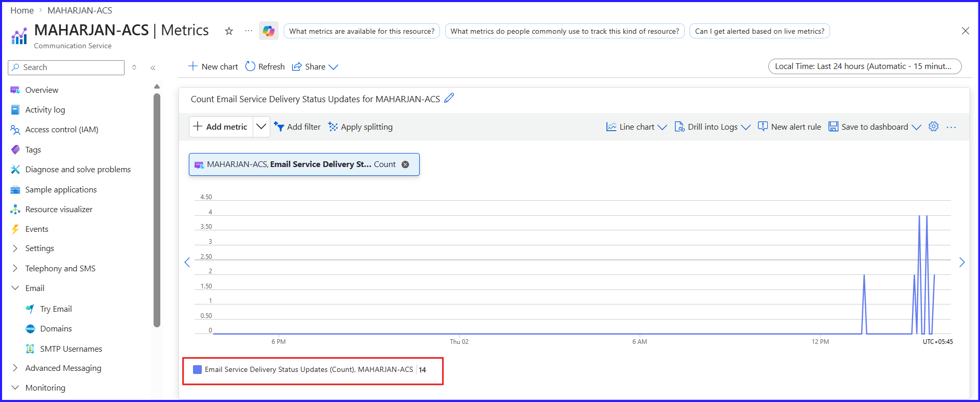Expand the Settings section
Screen dimensions: 980x402
pyautogui.click(x=15, y=248)
